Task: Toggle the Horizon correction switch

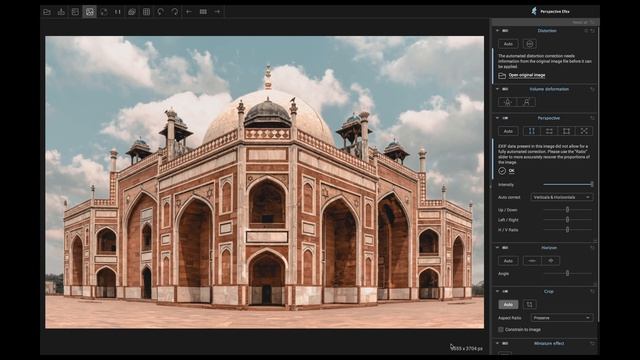Action: pyautogui.click(x=505, y=247)
